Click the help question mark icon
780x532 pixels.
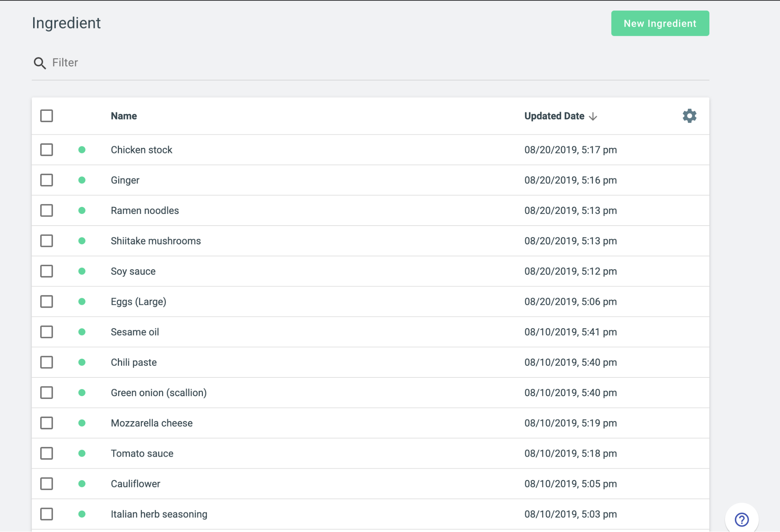coord(741,520)
